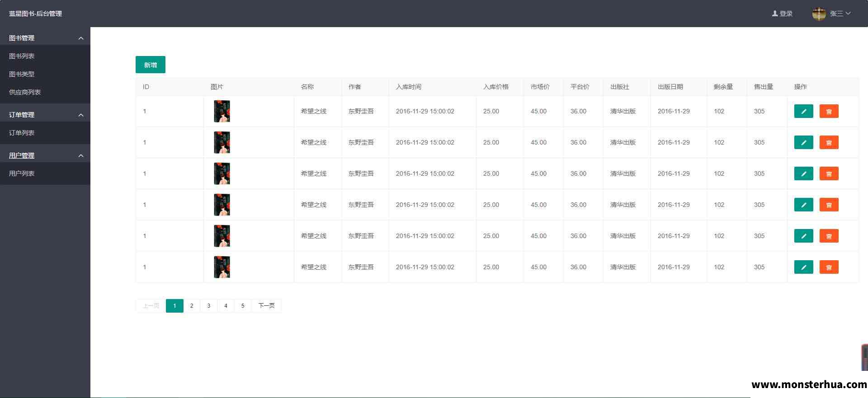Click the 上一页 previous page button
Image resolution: width=868 pixels, height=398 pixels.
point(151,306)
